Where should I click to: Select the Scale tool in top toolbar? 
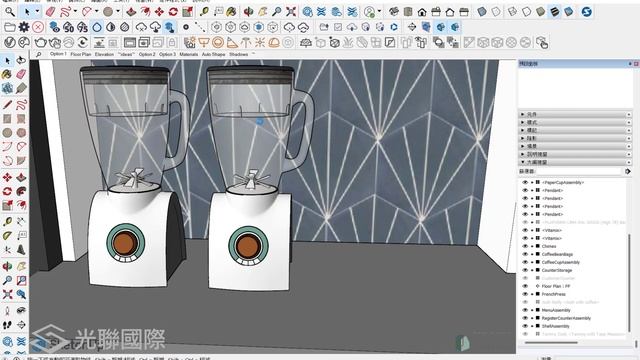coord(187,12)
